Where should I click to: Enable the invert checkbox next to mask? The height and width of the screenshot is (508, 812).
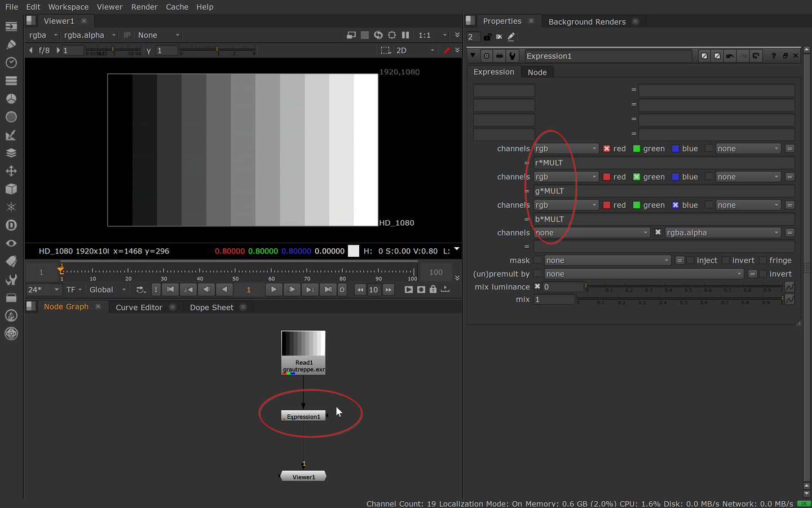click(726, 260)
